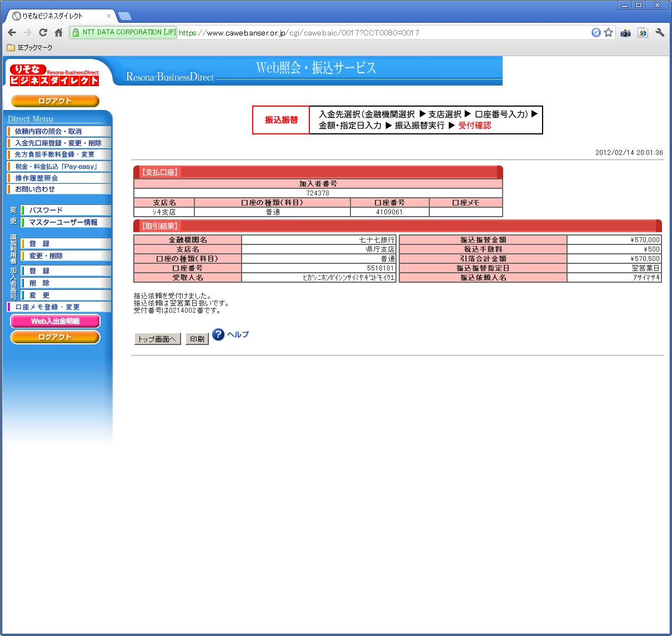Click the camera extension icon
The height and width of the screenshot is (636, 672).
625,33
